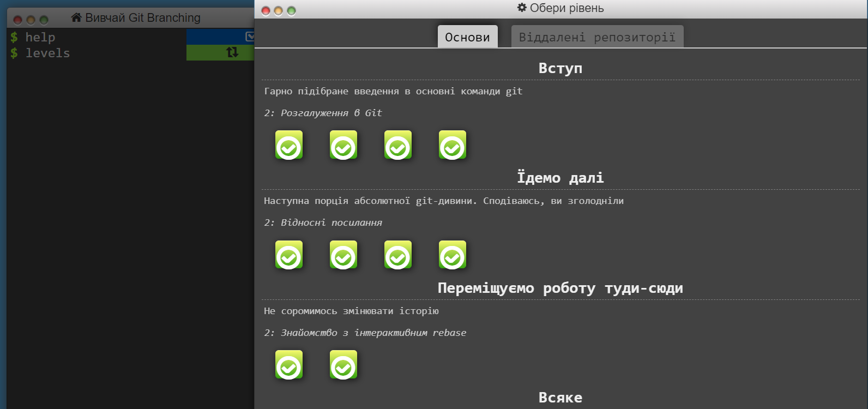Close the Обери рівень dialog with the red button
This screenshot has width=868, height=409.
266,11
